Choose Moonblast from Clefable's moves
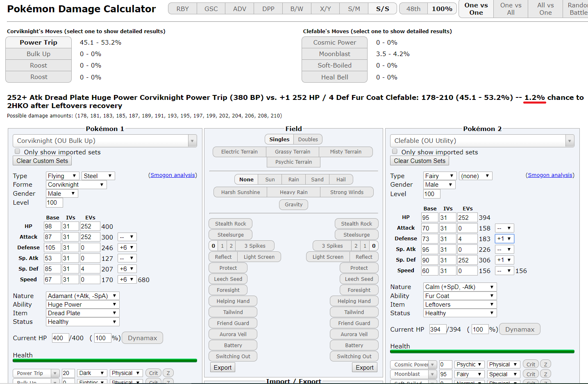Viewport: 588px width, 384px height. 334,54
